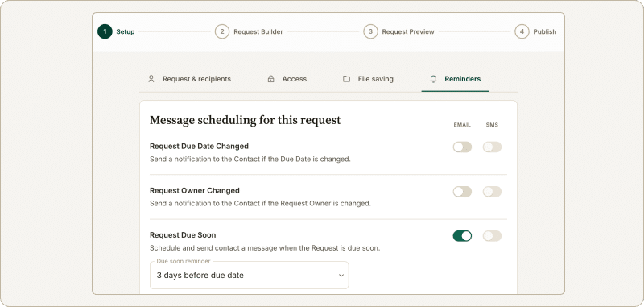
Task: Click the step 2 circle for Request Builder
Action: point(222,31)
